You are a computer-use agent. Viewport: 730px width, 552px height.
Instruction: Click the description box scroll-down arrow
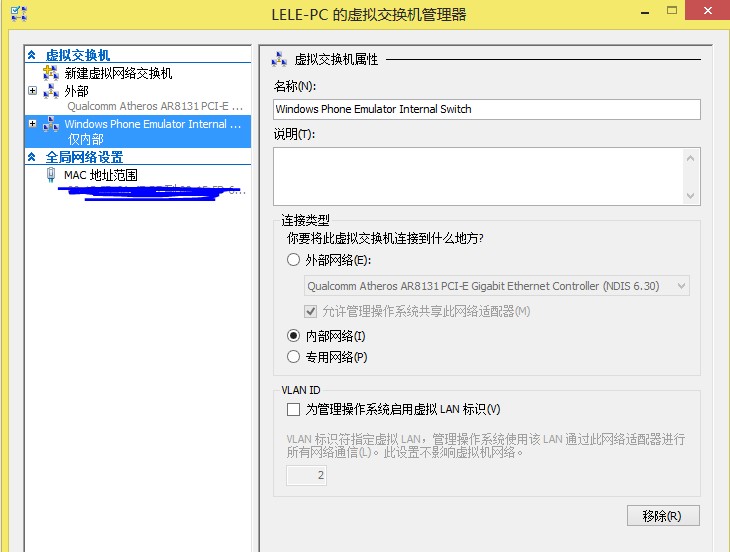coord(690,195)
